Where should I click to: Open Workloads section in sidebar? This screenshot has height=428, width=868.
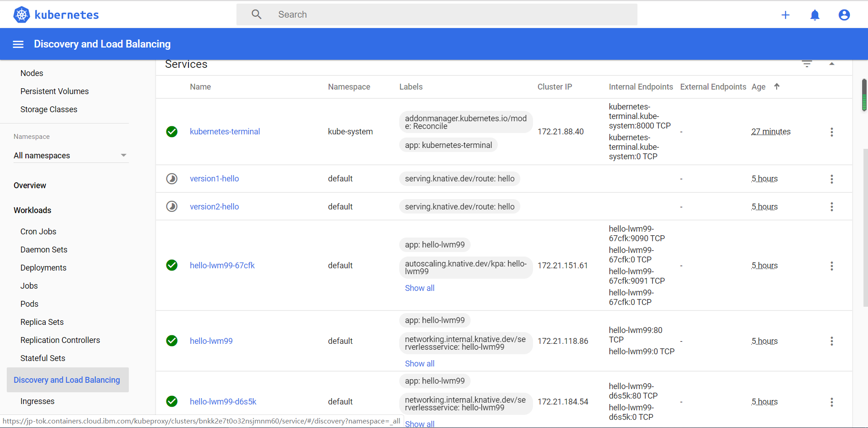(33, 210)
